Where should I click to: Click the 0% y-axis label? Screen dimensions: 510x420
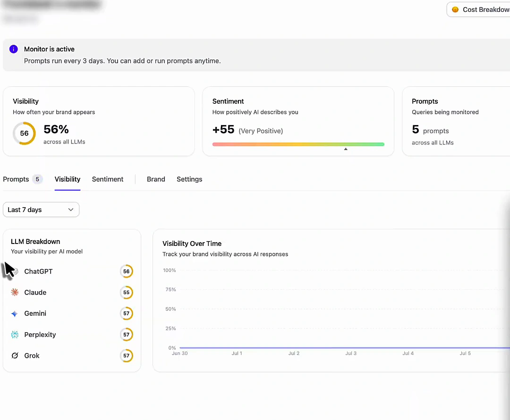[x=172, y=348]
